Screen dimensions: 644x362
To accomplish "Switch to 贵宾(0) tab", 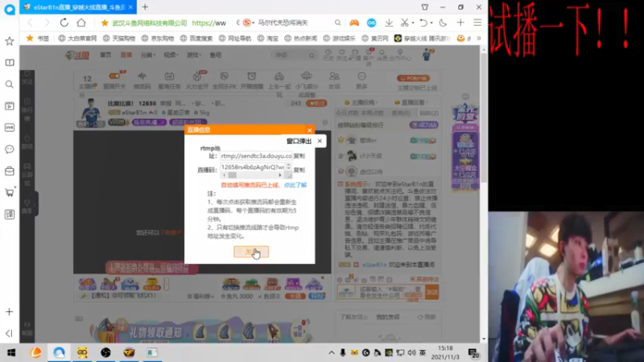I will pyautogui.click(x=400, y=113).
